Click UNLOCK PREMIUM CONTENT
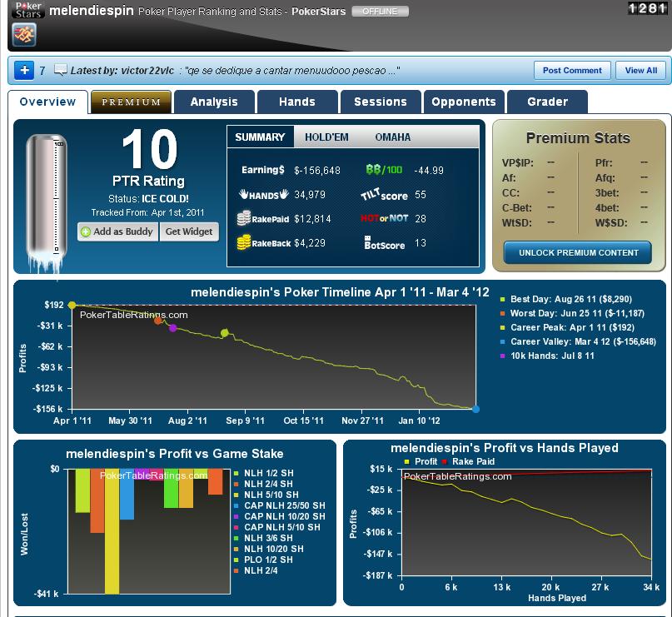Image resolution: width=672 pixels, height=617 pixels. (x=578, y=253)
